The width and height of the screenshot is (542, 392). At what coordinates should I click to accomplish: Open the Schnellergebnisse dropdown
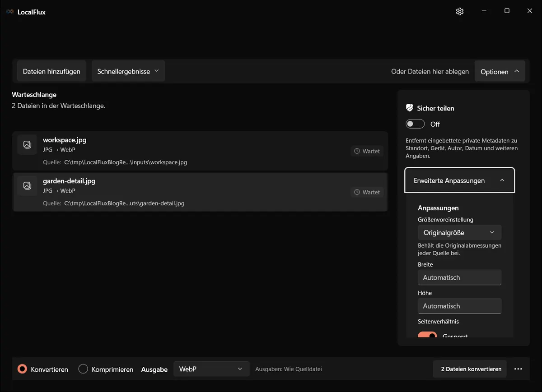pos(128,71)
